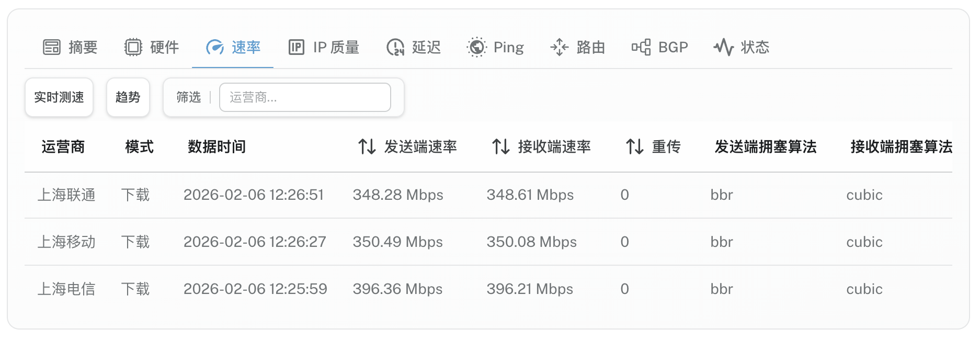
Task: Click the 摘要 summary icon
Action: pyautogui.click(x=50, y=47)
